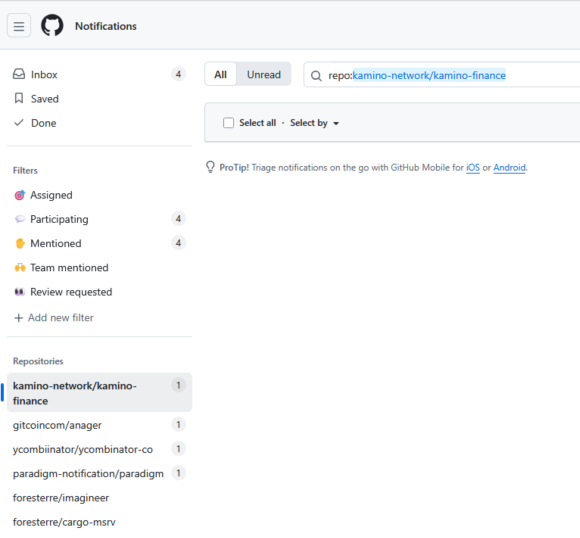This screenshot has width=580, height=538.
Task: Go to GitHub home via the Octocat logo
Action: point(52,26)
